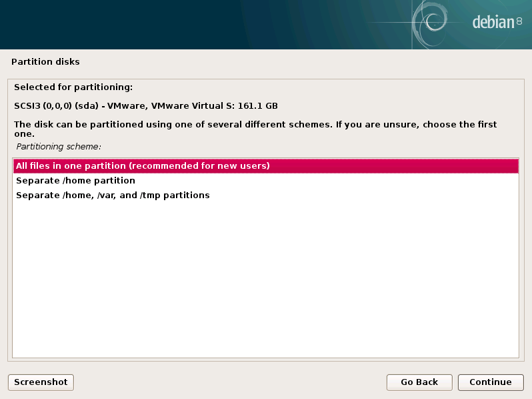532x399 pixels.
Task: Choose Separate /home partition scheme
Action: tap(266, 181)
